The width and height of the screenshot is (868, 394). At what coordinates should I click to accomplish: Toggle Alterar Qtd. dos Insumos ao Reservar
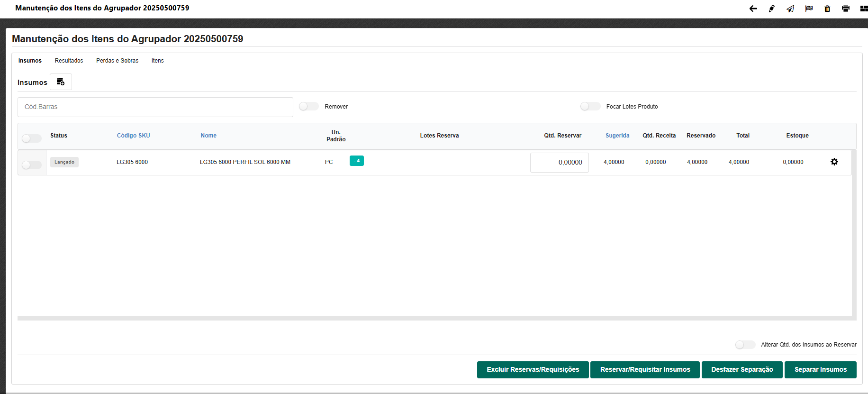[745, 345]
